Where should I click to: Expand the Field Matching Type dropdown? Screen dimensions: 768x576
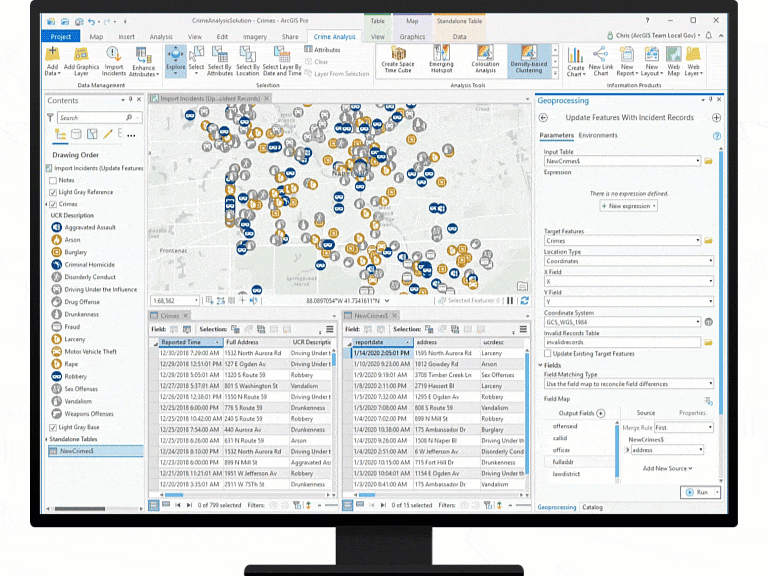pyautogui.click(x=710, y=384)
